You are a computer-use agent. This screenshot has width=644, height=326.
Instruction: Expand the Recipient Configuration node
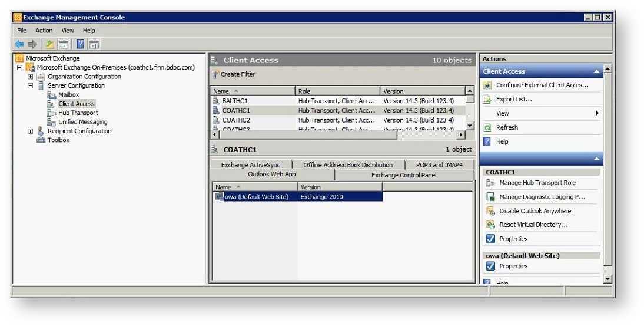[x=31, y=131]
